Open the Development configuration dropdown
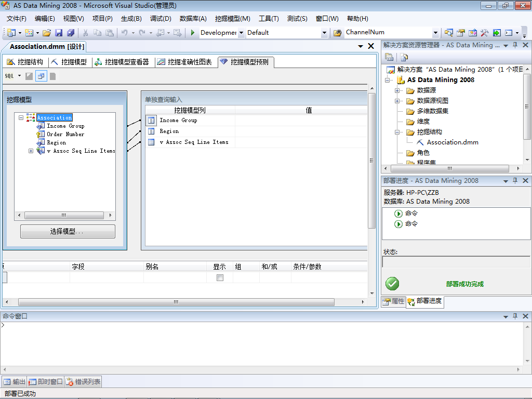 pyautogui.click(x=241, y=33)
